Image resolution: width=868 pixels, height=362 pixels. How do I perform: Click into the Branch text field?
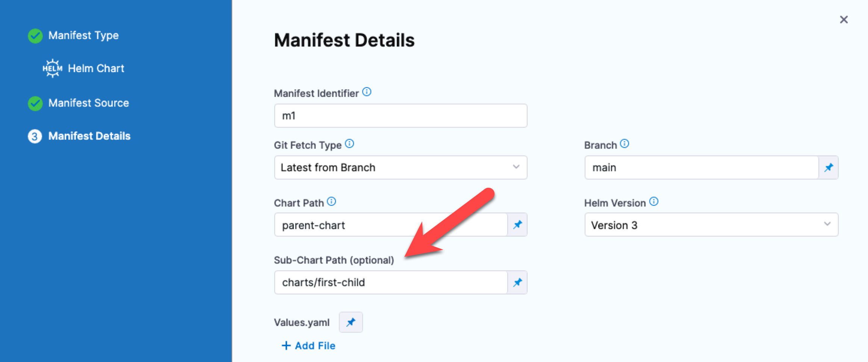tap(701, 167)
